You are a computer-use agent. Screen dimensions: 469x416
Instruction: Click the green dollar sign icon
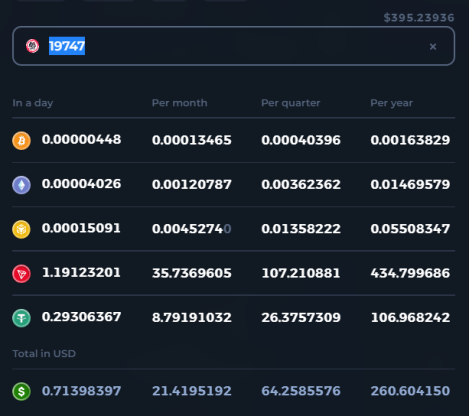21,391
